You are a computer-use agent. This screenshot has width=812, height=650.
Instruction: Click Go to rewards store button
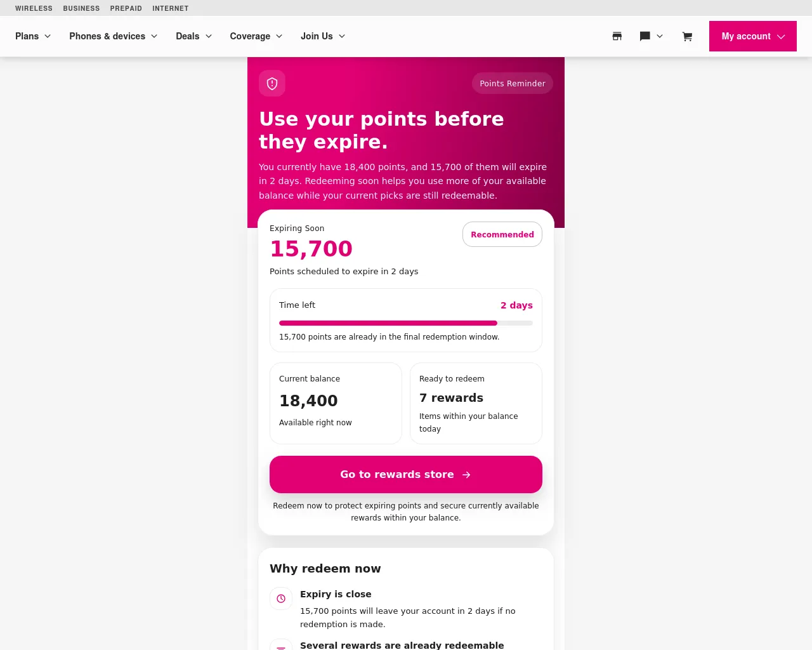coord(406,474)
